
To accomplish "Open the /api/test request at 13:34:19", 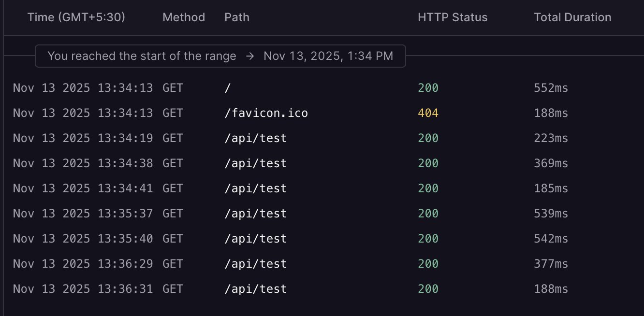I will click(256, 138).
